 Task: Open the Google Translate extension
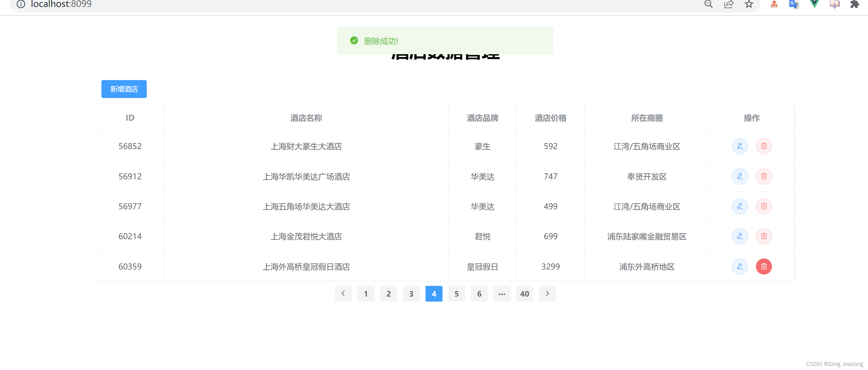(x=794, y=4)
